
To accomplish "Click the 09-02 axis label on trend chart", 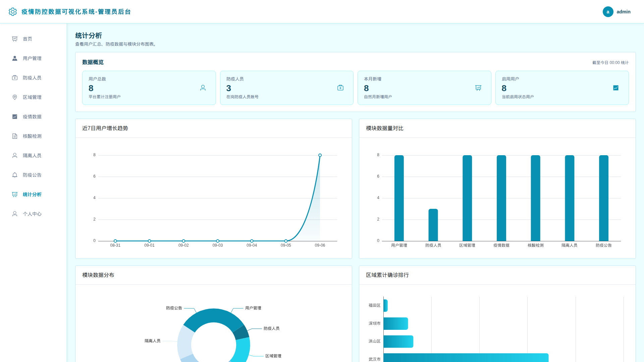I will coord(183,245).
